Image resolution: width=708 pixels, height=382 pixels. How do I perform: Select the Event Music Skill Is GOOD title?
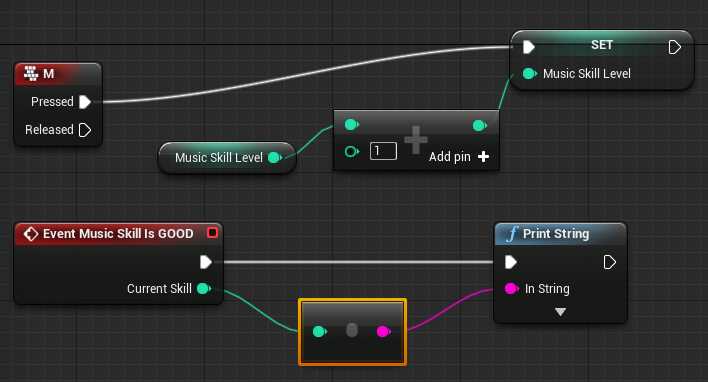click(118, 234)
